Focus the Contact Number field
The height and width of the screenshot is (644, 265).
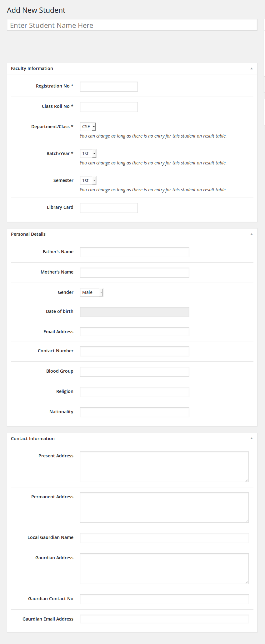[x=134, y=351]
